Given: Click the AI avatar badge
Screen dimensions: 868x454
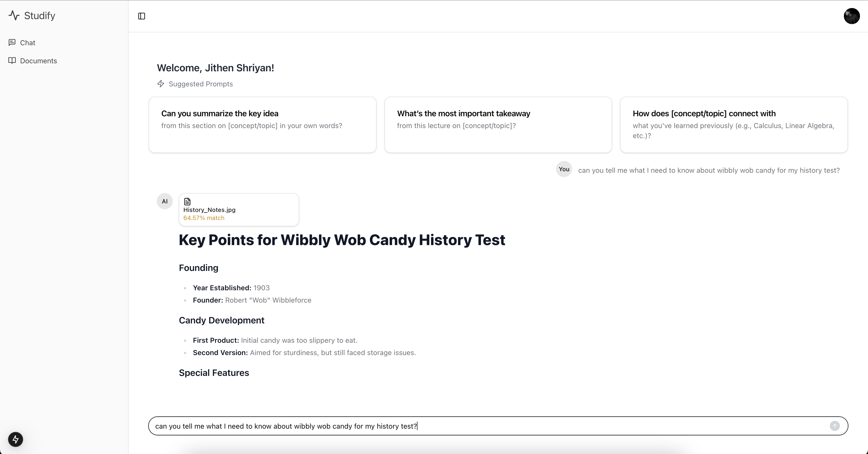Looking at the screenshot, I should point(165,201).
